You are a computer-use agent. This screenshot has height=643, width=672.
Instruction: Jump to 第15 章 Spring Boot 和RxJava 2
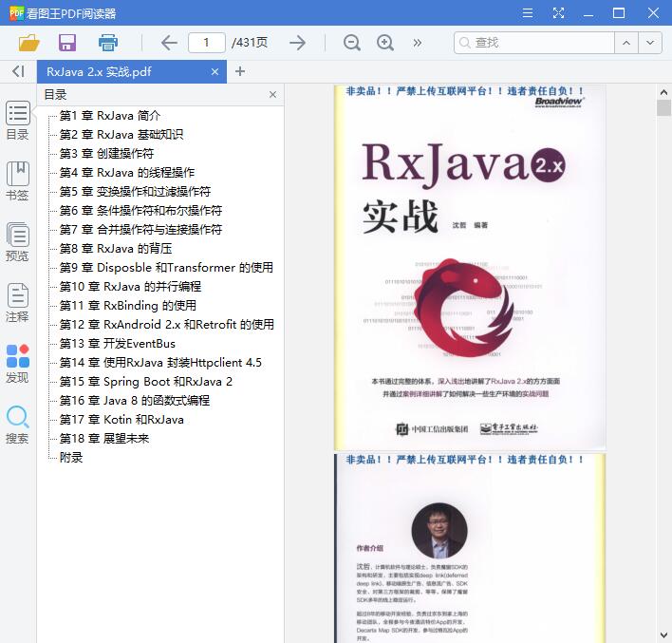[146, 382]
